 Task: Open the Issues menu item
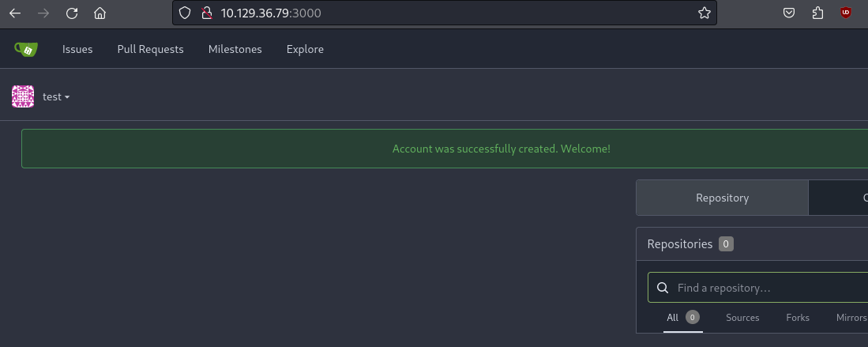point(77,49)
